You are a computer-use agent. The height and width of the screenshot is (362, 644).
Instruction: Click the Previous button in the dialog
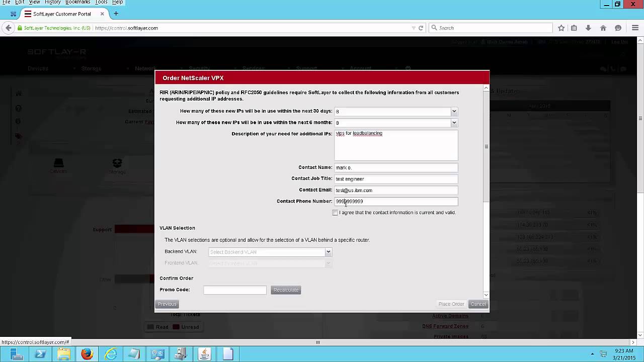167,304
